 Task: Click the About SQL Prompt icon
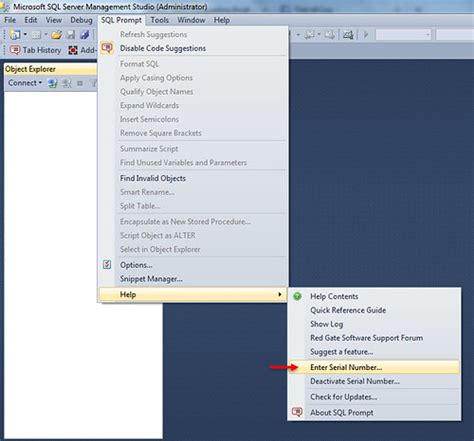click(x=297, y=412)
